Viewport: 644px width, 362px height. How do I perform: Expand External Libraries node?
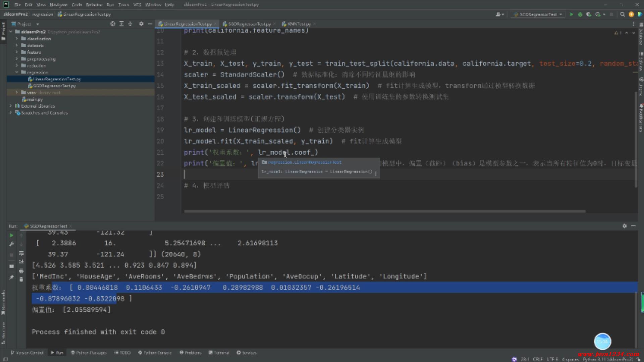click(11, 106)
